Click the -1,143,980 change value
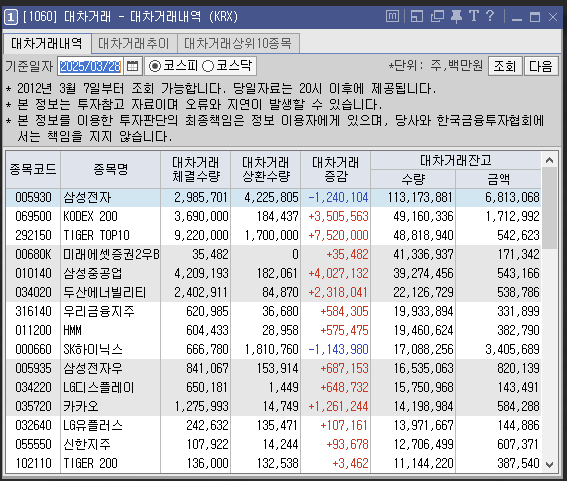This screenshot has width=567, height=481. coord(338,349)
